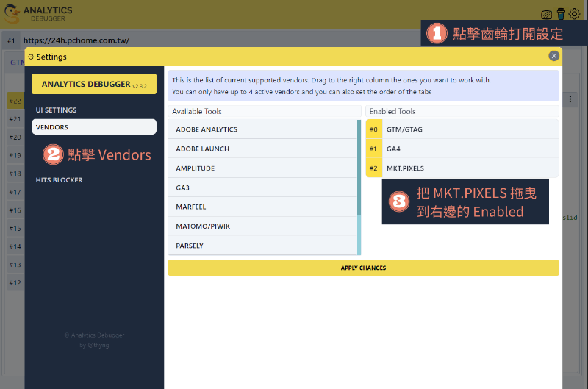Viewport: 588px width, 389px height.
Task: Select GA3 in Available Tools
Action: (262, 188)
